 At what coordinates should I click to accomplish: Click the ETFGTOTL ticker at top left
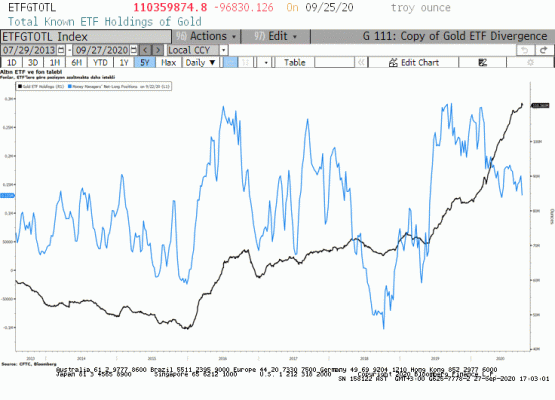pos(32,7)
